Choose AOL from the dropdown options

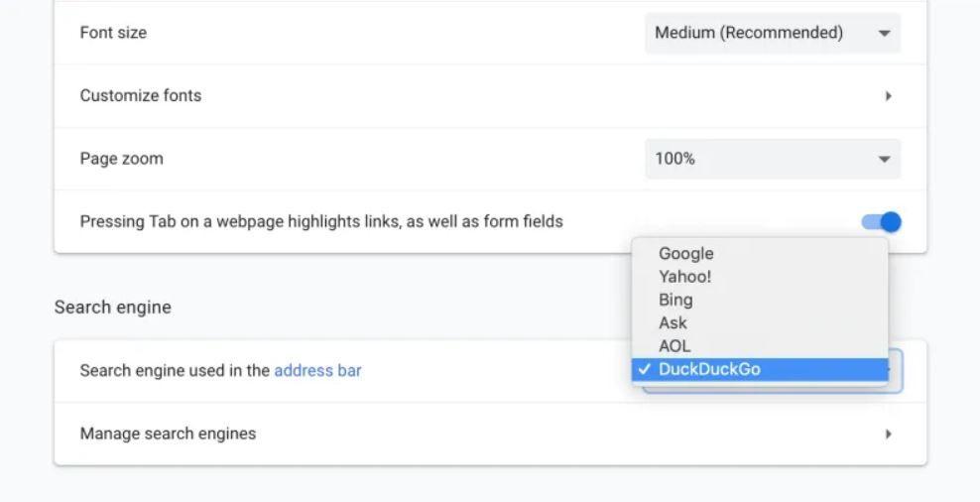point(674,346)
